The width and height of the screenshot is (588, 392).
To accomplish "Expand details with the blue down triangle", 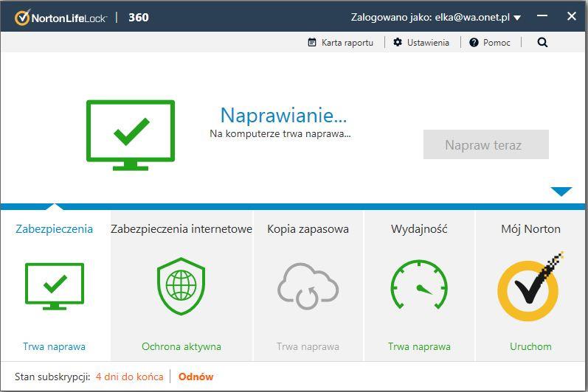I will (x=561, y=192).
